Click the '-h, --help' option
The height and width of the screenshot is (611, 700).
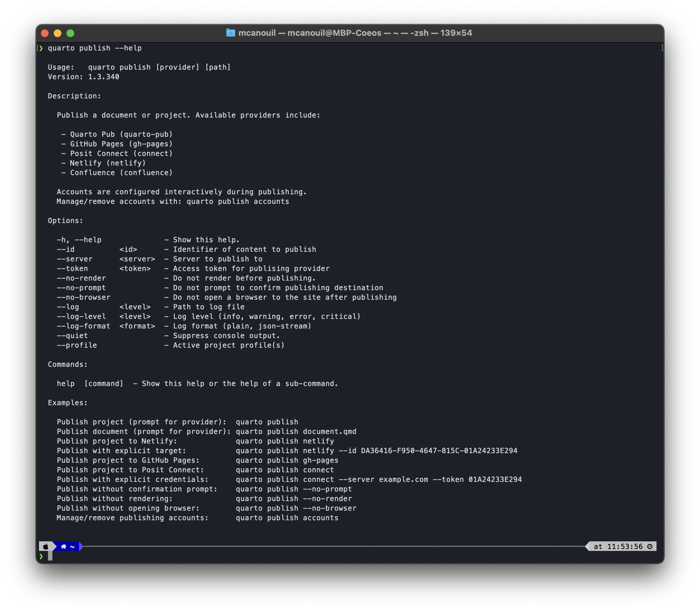(x=79, y=240)
